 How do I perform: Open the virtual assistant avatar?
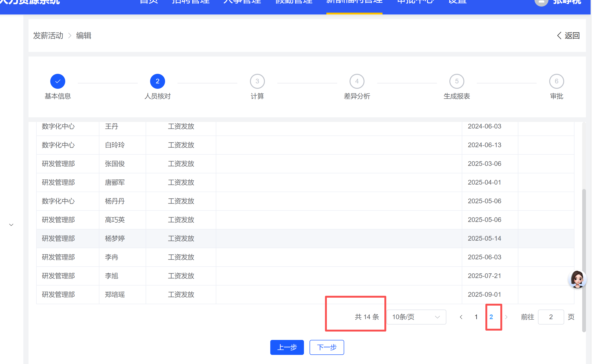coord(577,279)
